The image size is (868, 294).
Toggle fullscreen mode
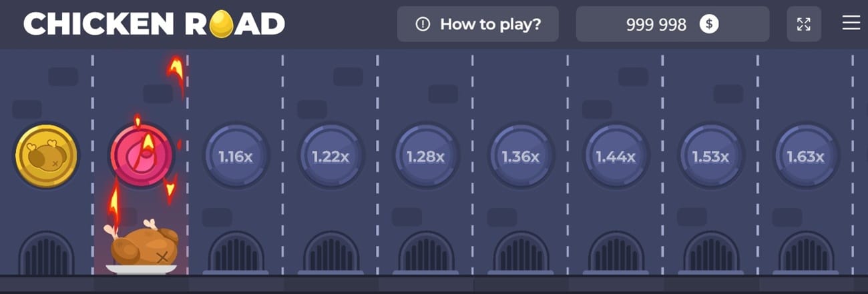[804, 25]
